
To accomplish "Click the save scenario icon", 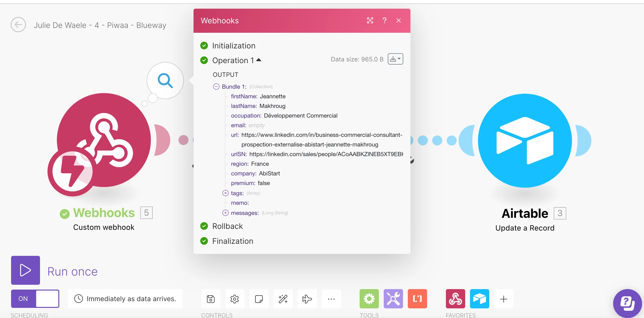I will pos(210,299).
